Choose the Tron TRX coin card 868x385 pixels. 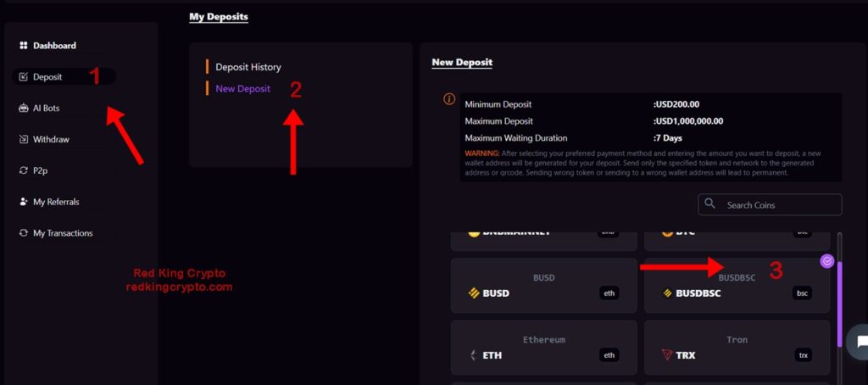[737, 348]
